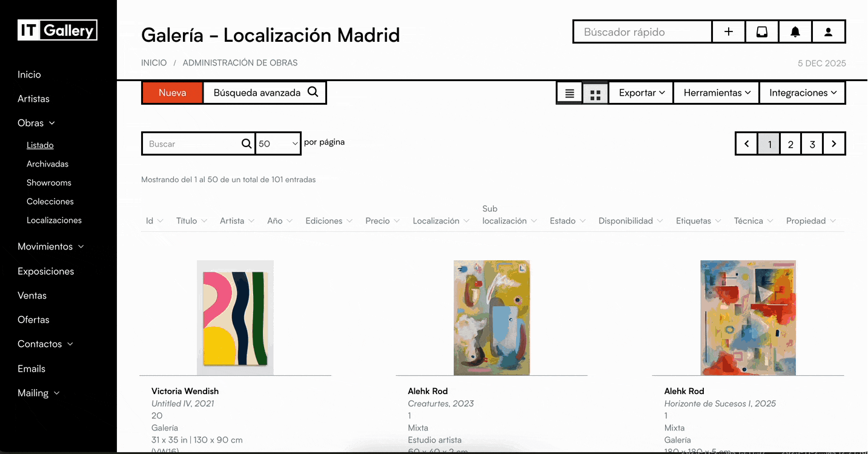The height and width of the screenshot is (454, 868).
Task: Open Untitled IV artwork thumbnail
Action: [x=235, y=318]
